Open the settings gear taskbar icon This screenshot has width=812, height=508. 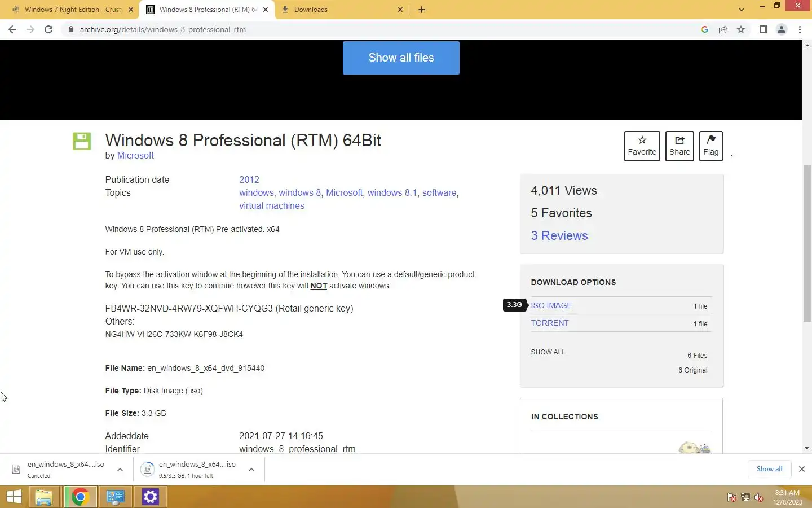coord(151,497)
